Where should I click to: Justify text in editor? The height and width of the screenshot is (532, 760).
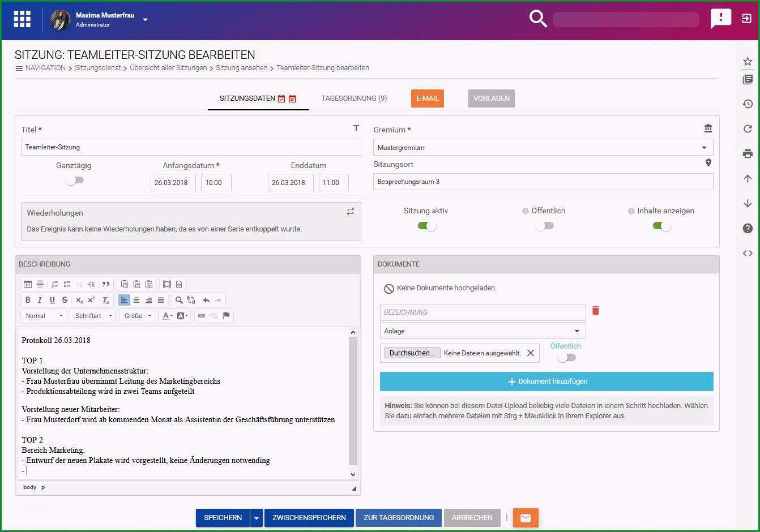161,300
